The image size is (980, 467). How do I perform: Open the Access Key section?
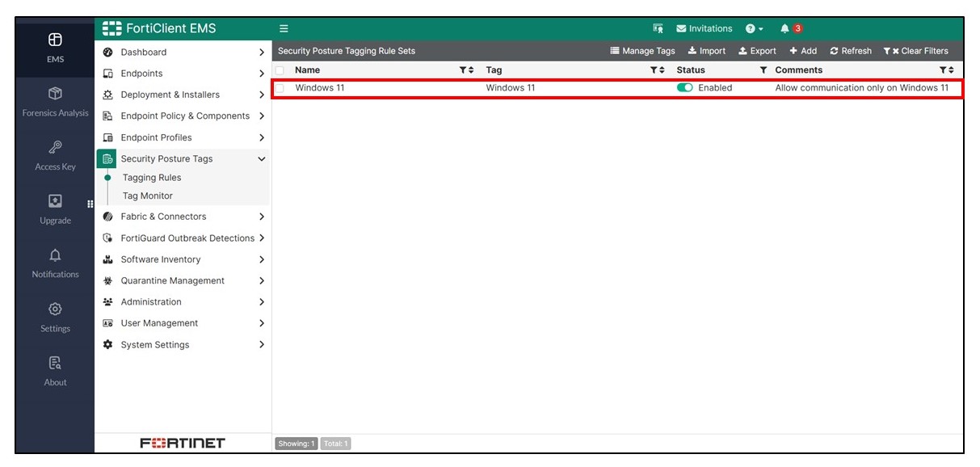tap(55, 155)
